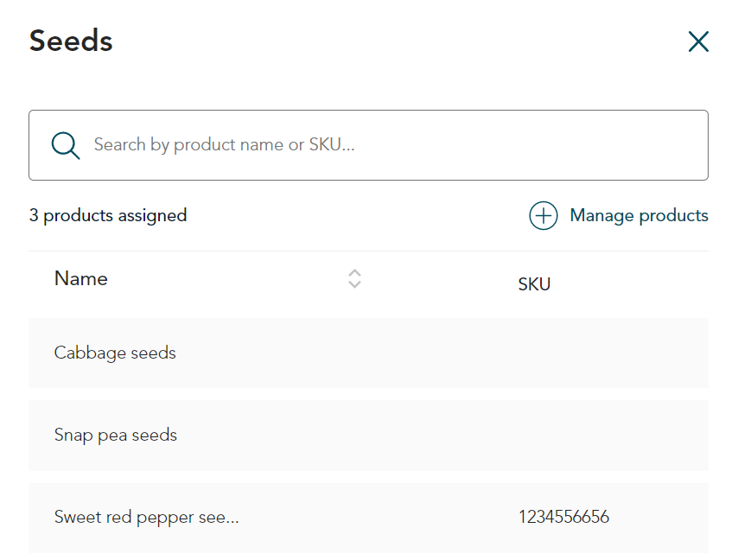The height and width of the screenshot is (560, 738).
Task: Click the ellipsis ending the truncated pepper name
Action: coord(231,520)
